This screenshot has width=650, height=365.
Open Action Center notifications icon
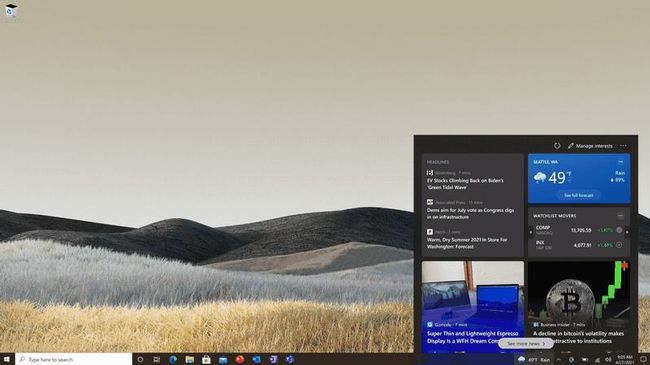click(643, 360)
